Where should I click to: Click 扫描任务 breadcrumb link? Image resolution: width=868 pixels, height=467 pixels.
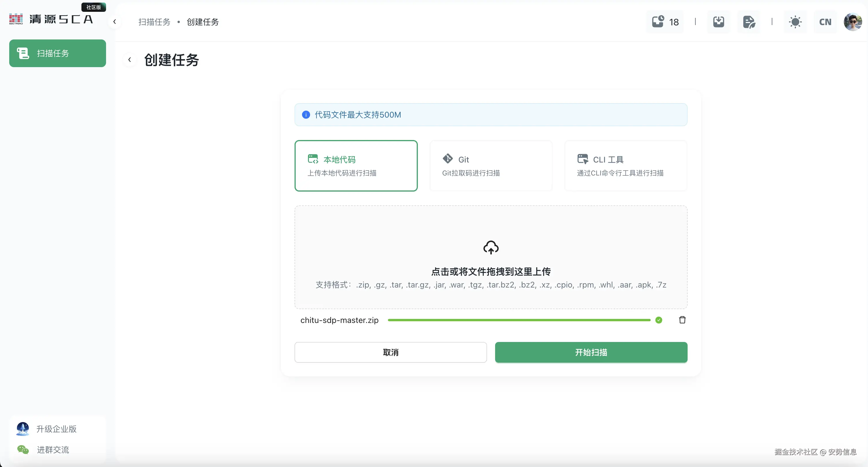coord(154,22)
